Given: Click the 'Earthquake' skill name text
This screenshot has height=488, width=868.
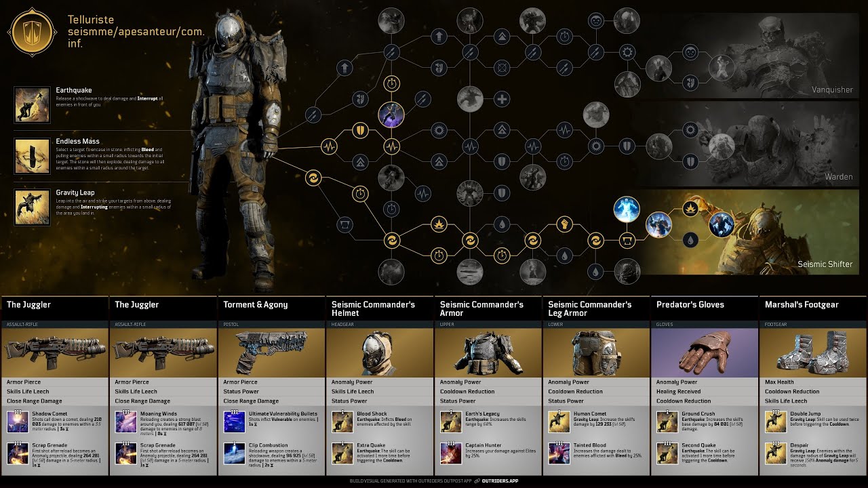Looking at the screenshot, I should pyautogui.click(x=74, y=91).
